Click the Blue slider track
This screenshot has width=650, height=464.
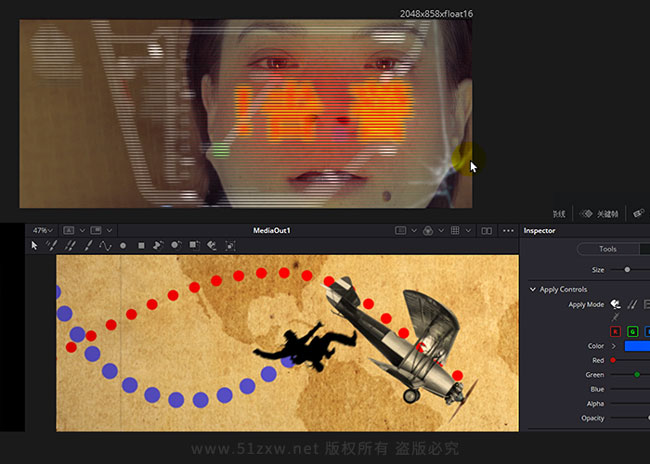pyautogui.click(x=630, y=389)
